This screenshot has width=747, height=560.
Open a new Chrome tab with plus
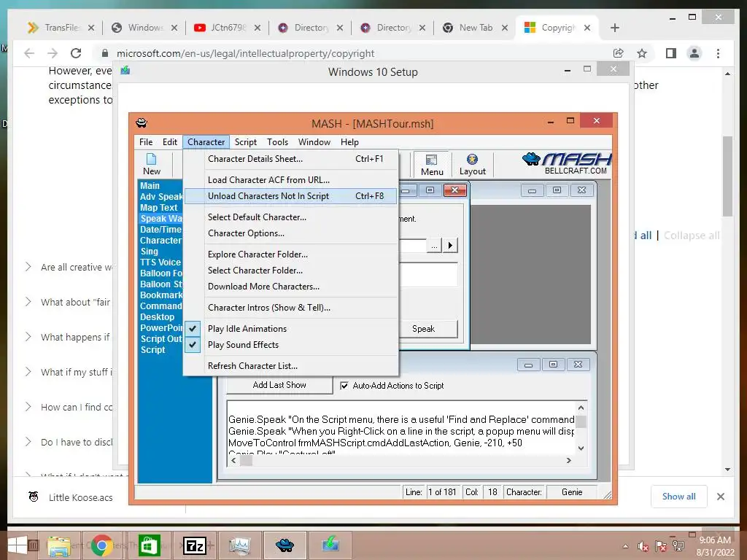(614, 28)
